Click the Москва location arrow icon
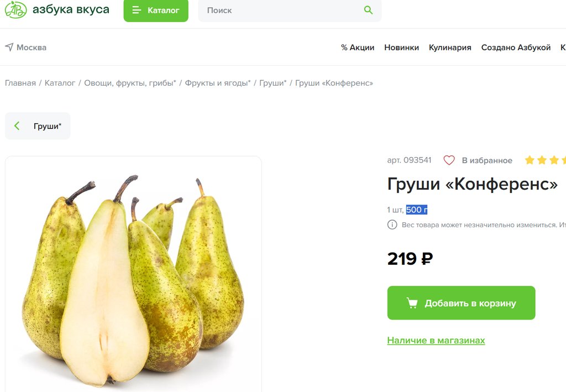566x392 pixels. tap(9, 47)
